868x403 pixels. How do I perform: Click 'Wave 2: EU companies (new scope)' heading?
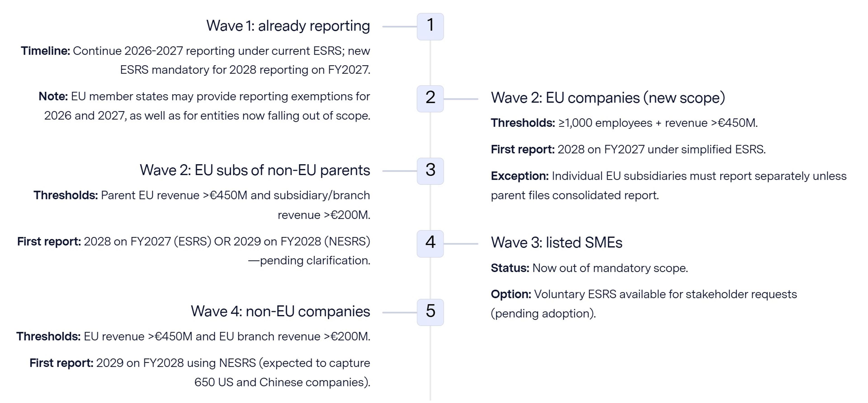[x=608, y=98]
